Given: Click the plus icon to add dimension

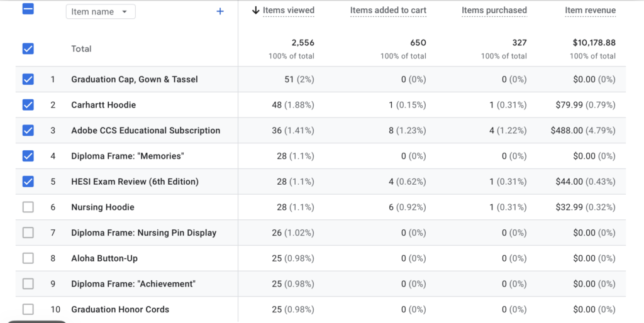Looking at the screenshot, I should (220, 11).
